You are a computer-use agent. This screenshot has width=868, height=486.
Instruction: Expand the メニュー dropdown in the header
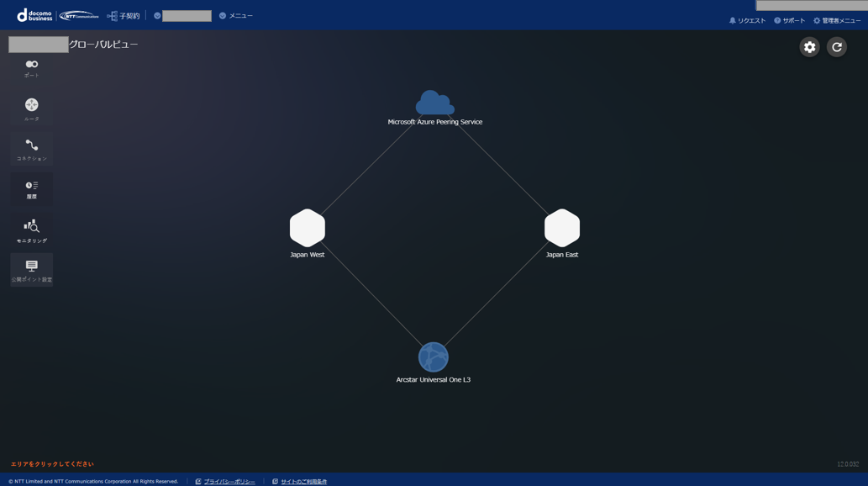pos(236,15)
